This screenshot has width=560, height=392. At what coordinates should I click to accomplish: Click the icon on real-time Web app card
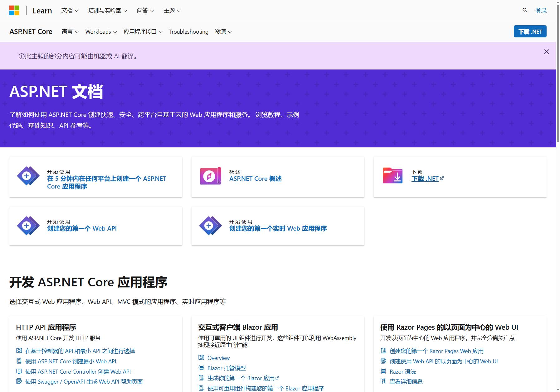click(211, 226)
